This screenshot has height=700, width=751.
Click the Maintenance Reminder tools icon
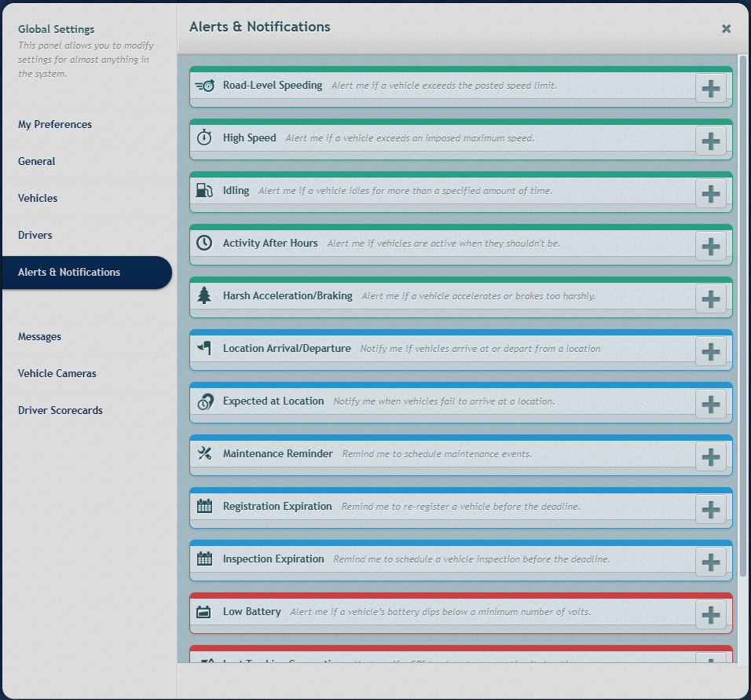204,454
